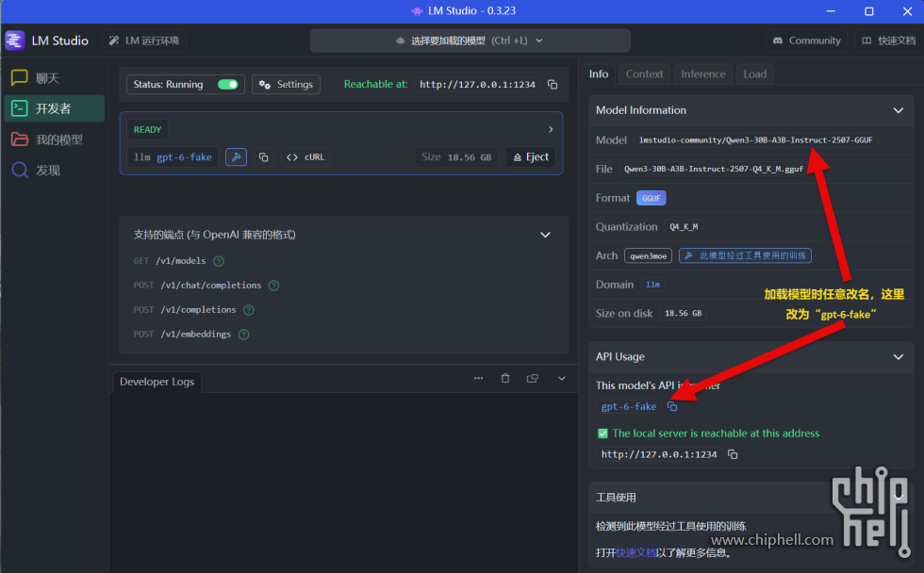
Task: Switch to the Load tab
Action: [755, 74]
